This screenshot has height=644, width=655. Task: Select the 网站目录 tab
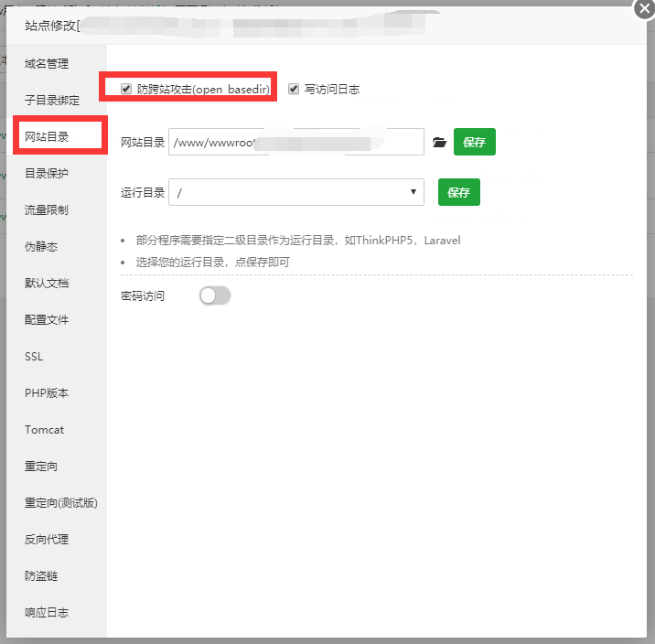point(47,137)
